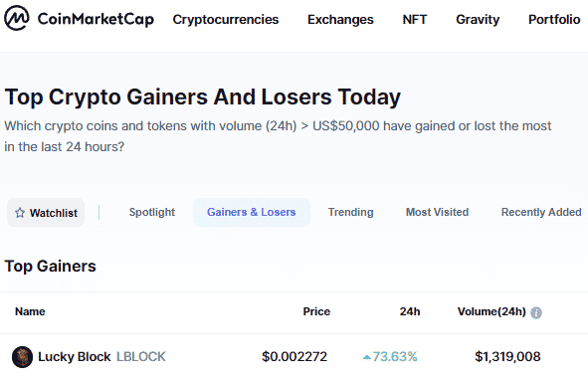Click the Volume(24h) info icon
The width and height of the screenshot is (588, 380).
536,312
